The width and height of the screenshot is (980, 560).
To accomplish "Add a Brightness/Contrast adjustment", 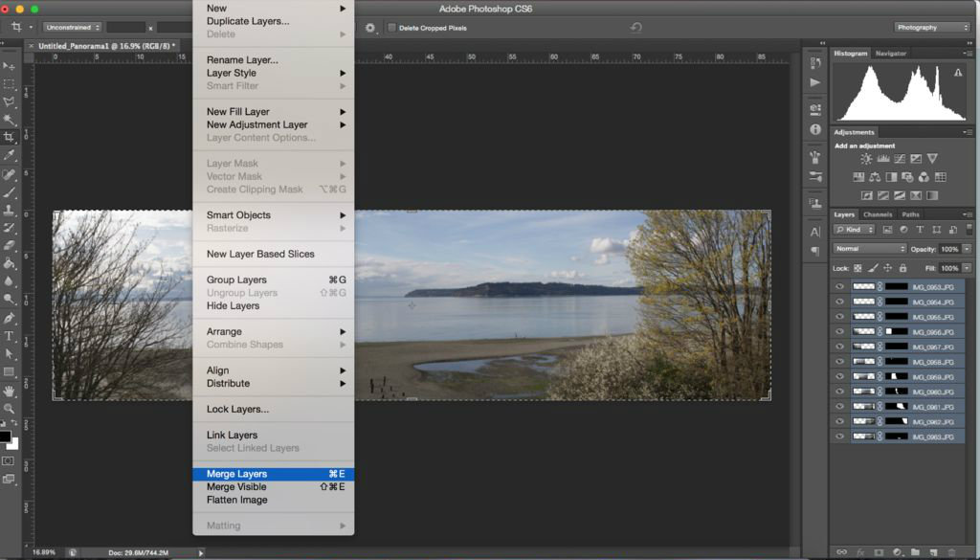I will pos(866,159).
